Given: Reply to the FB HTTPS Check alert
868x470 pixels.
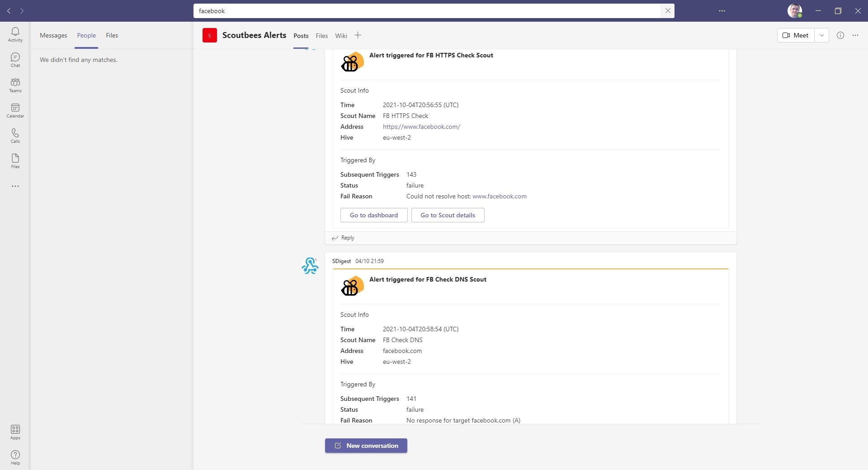Looking at the screenshot, I should pyautogui.click(x=343, y=238).
